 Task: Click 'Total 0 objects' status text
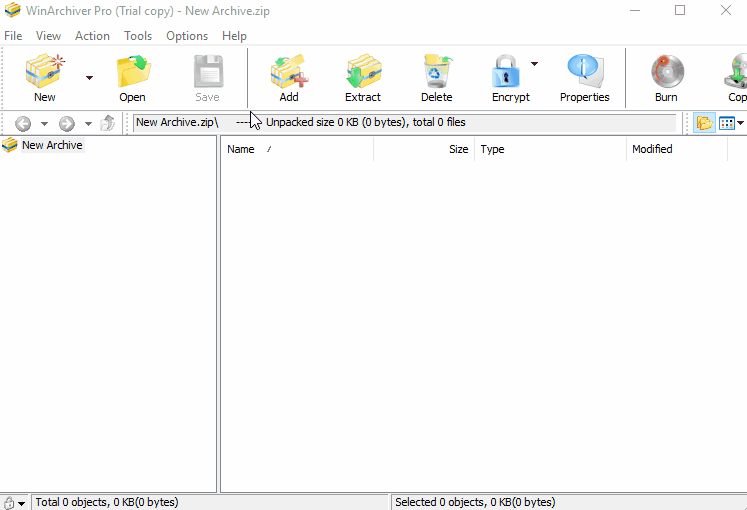(107, 502)
